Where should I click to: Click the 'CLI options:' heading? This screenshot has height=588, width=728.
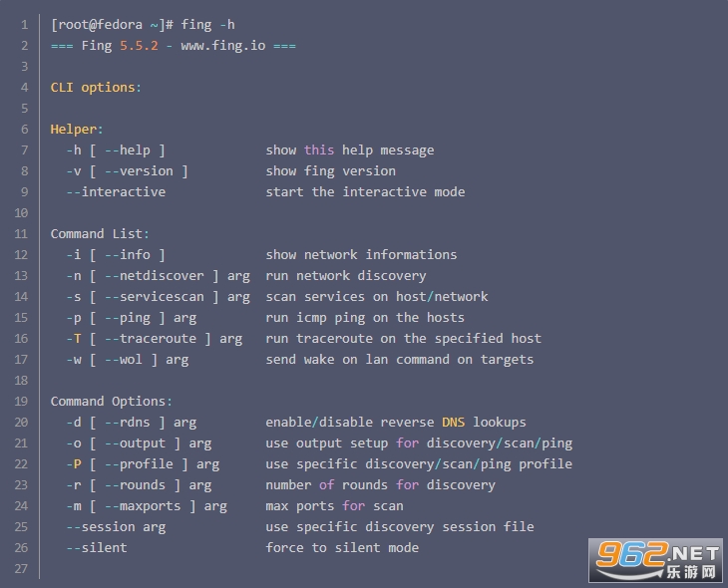click(x=96, y=87)
